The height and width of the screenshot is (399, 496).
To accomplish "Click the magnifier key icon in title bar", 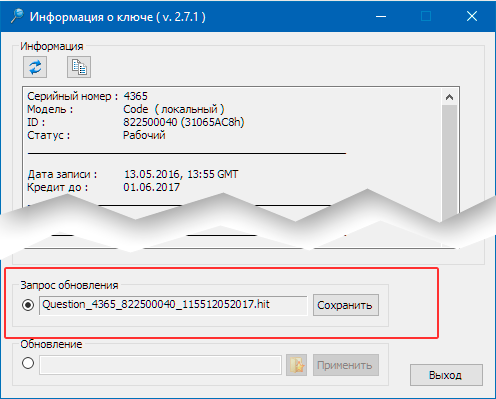I will point(17,16).
